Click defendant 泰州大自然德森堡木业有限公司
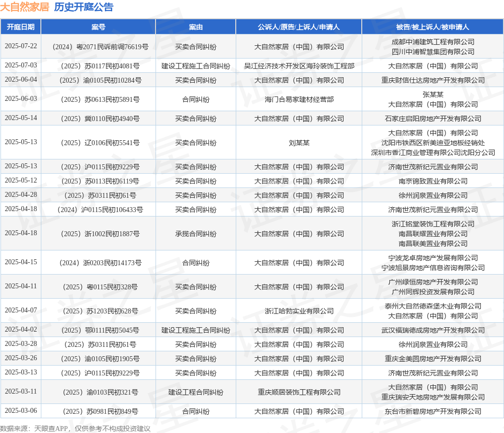Screen dimensions: 504x433 coord(433,306)
